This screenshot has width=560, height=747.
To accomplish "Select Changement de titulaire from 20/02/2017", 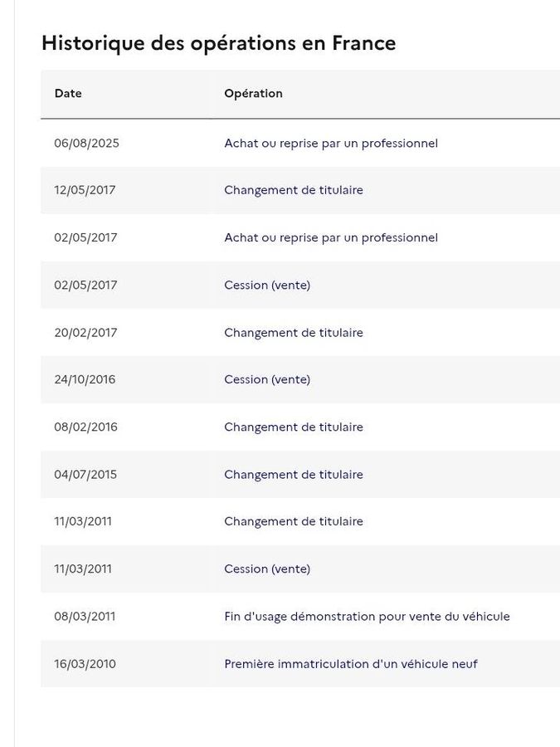I will [294, 333].
